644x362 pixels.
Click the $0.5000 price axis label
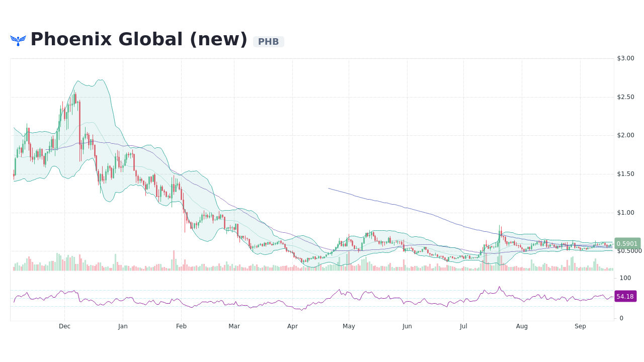point(629,251)
